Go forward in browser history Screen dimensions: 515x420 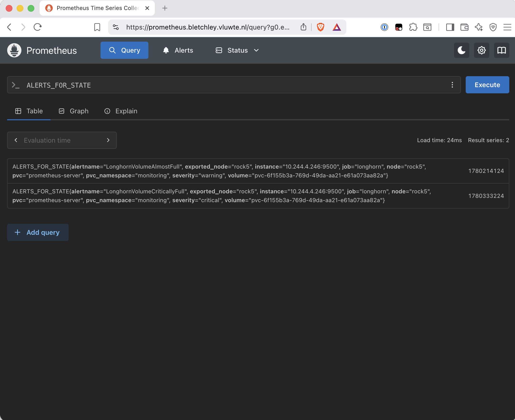[23, 27]
